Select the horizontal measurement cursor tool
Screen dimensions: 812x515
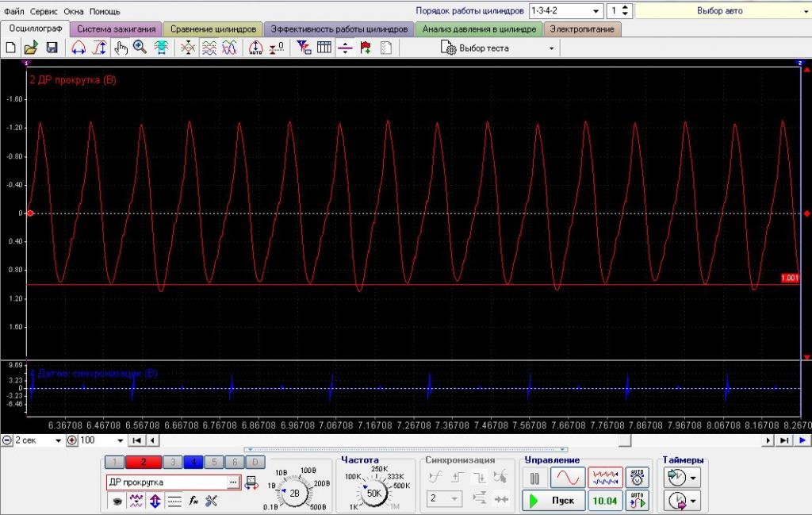[x=79, y=48]
